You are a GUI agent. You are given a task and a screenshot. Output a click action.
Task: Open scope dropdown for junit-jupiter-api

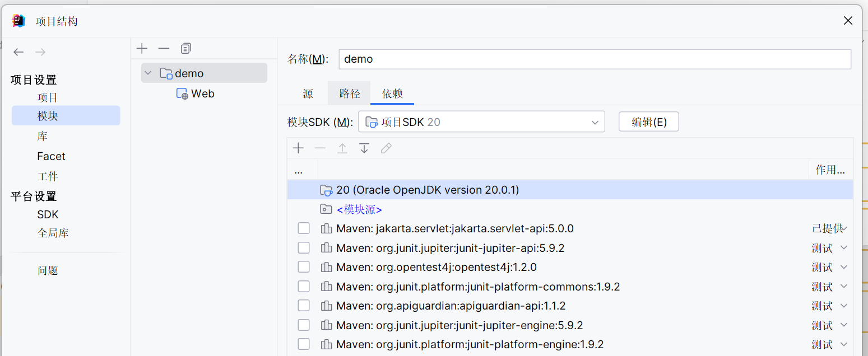(x=844, y=248)
